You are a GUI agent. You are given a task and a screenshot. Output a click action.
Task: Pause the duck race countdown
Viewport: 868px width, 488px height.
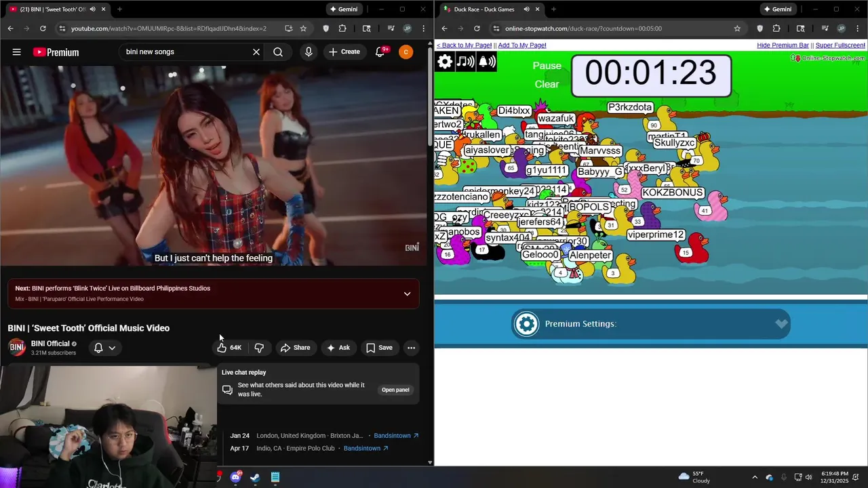[547, 66]
